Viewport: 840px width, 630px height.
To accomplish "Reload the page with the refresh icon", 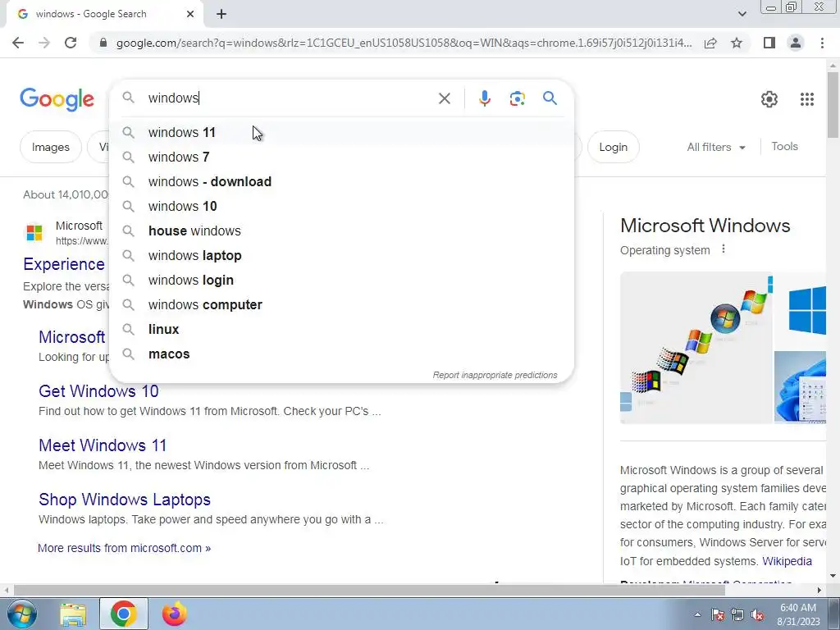I will 71,43.
